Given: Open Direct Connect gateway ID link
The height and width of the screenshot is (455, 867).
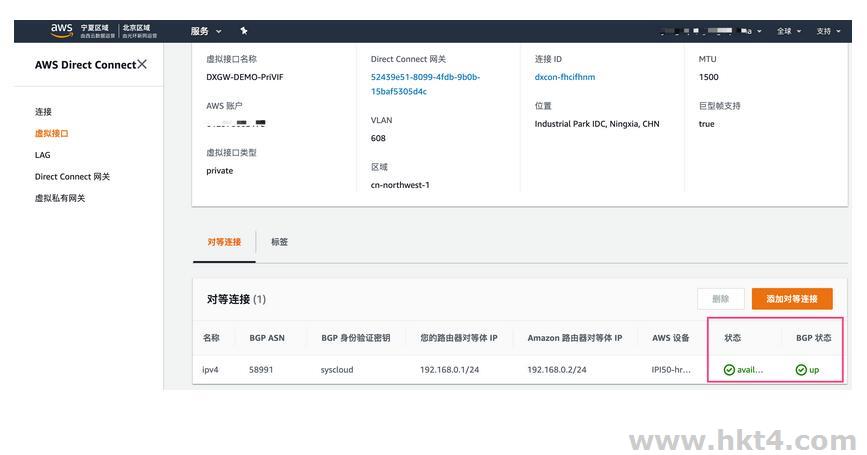Looking at the screenshot, I should [x=425, y=84].
